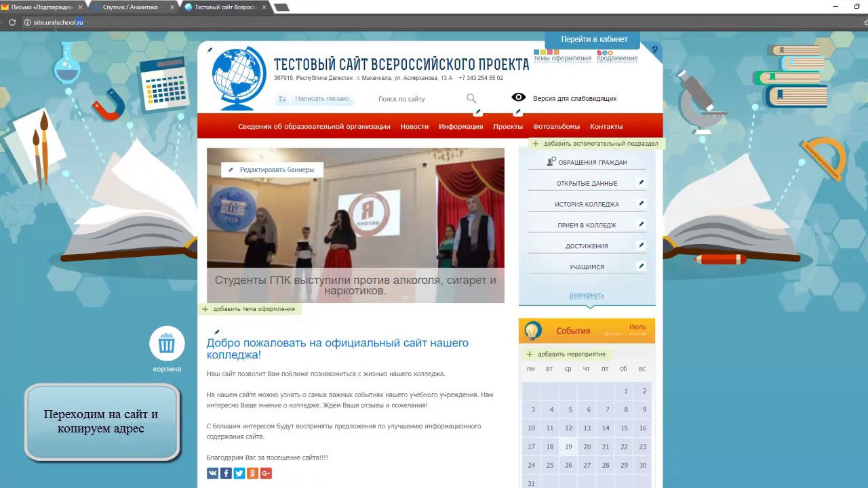
Task: Click the light bulb События icon
Action: 533,331
